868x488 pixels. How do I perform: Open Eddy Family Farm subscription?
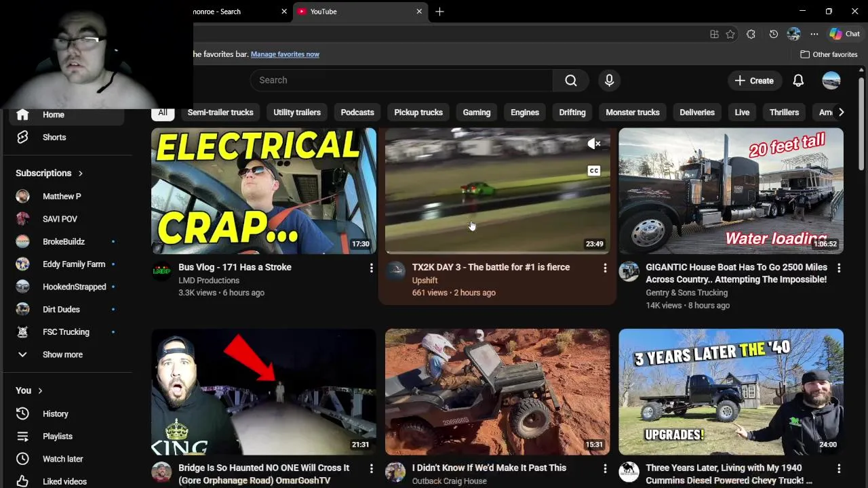[x=66, y=264]
